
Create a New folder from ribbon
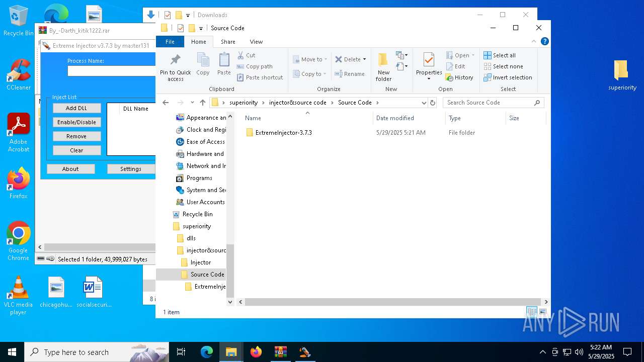[383, 67]
